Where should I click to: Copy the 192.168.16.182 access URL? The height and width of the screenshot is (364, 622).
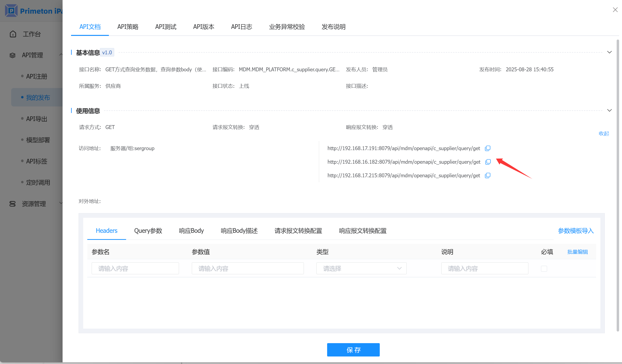point(488,162)
